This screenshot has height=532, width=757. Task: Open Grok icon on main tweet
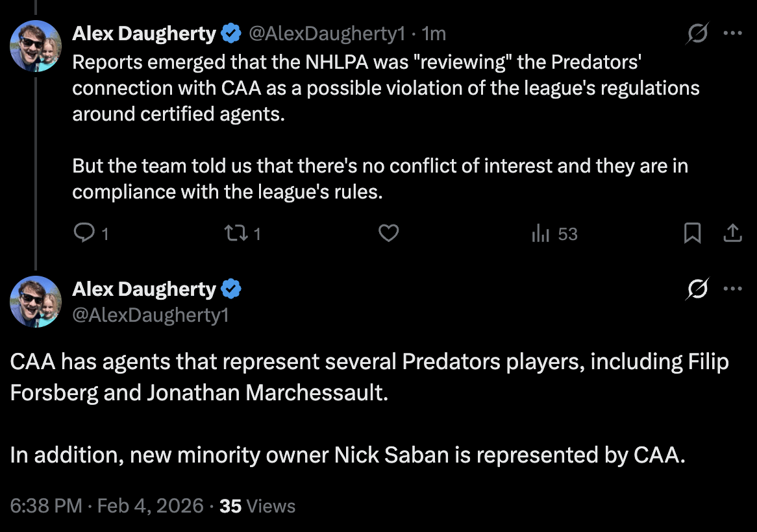tap(697, 289)
